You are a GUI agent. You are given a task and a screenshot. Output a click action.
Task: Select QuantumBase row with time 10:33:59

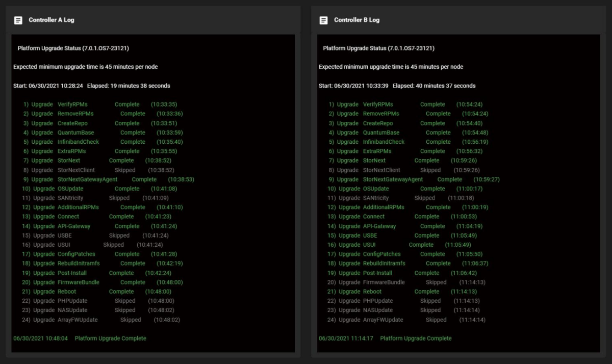pos(103,133)
